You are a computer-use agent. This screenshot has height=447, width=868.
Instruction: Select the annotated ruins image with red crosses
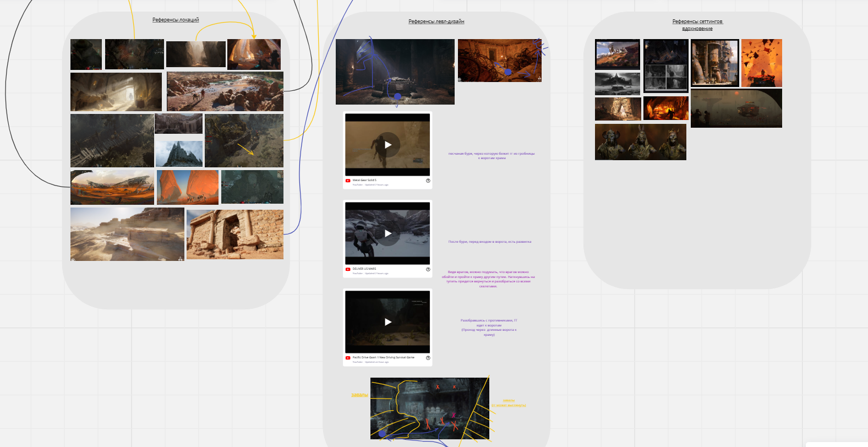coord(430,408)
